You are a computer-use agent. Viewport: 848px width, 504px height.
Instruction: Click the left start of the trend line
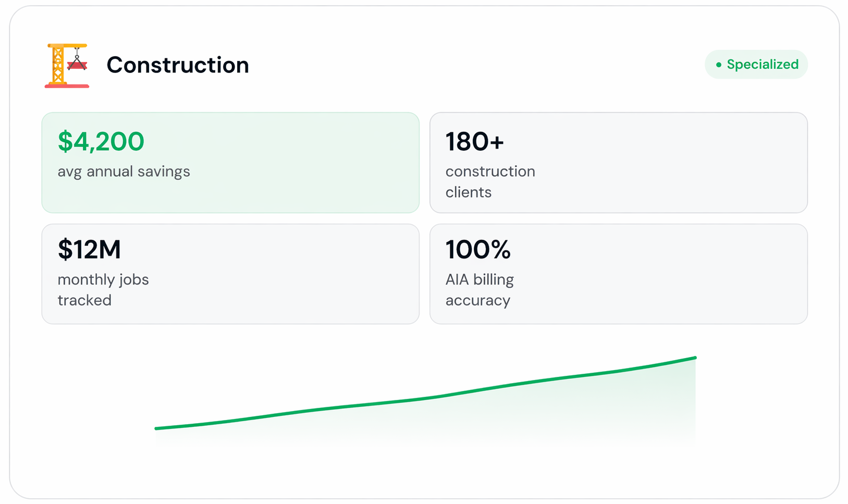tap(157, 428)
